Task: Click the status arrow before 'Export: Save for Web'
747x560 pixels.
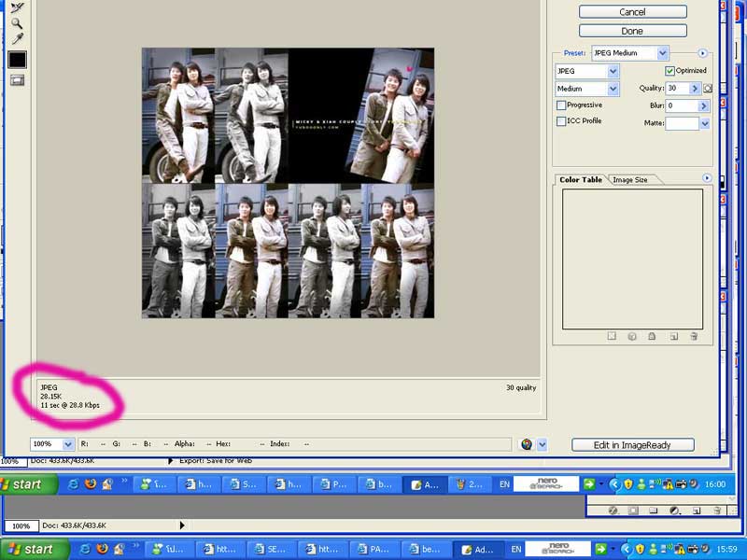Action: tap(170, 461)
